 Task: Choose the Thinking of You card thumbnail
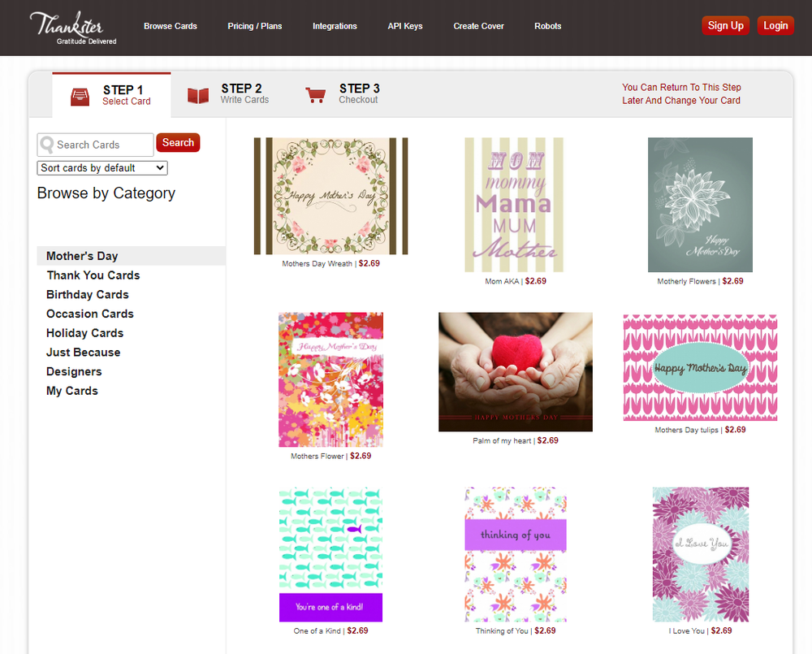pos(516,555)
